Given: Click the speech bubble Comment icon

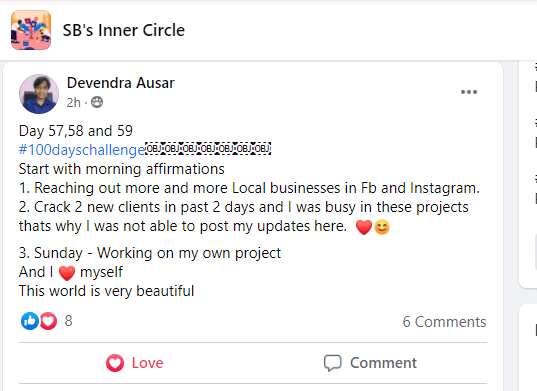Looking at the screenshot, I should point(333,363).
